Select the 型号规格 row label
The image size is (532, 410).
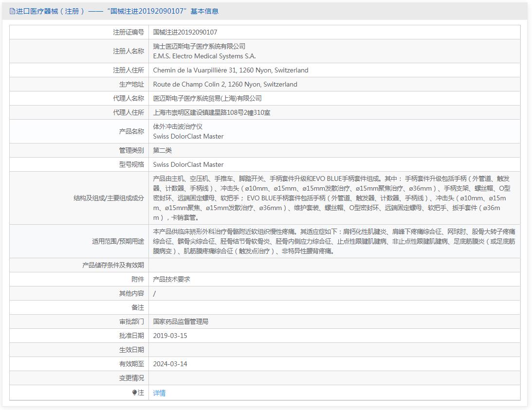(x=131, y=164)
